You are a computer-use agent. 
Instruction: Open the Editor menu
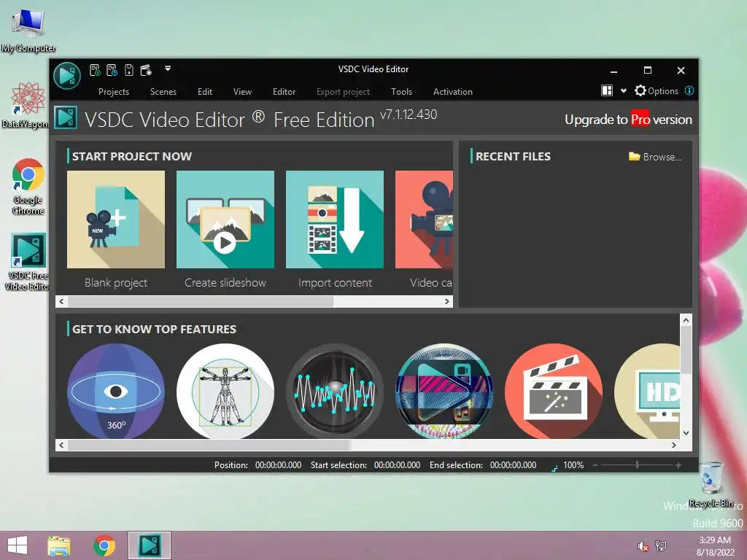pyautogui.click(x=284, y=91)
